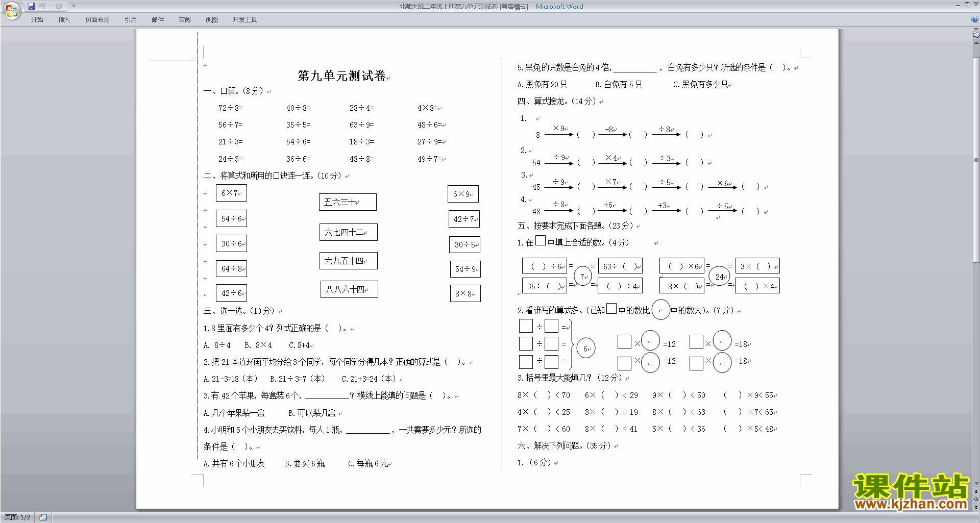The image size is (980, 523).
Task: Switch to the 视图 ribbon tab
Action: (212, 19)
